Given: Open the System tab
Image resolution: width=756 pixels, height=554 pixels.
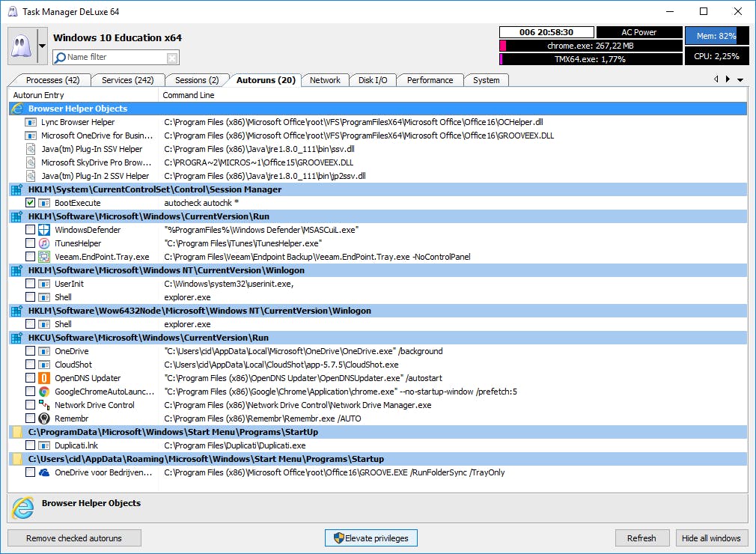Looking at the screenshot, I should (486, 80).
